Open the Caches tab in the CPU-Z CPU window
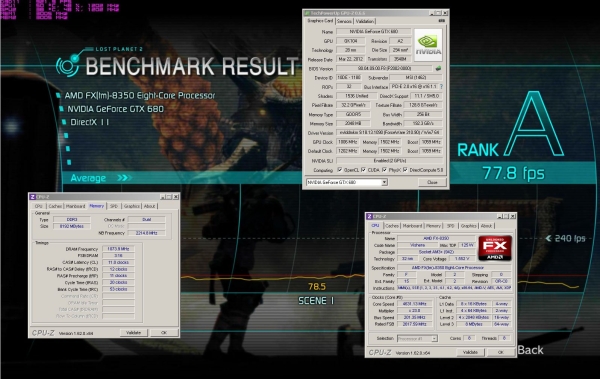The width and height of the screenshot is (600, 379). click(x=391, y=226)
